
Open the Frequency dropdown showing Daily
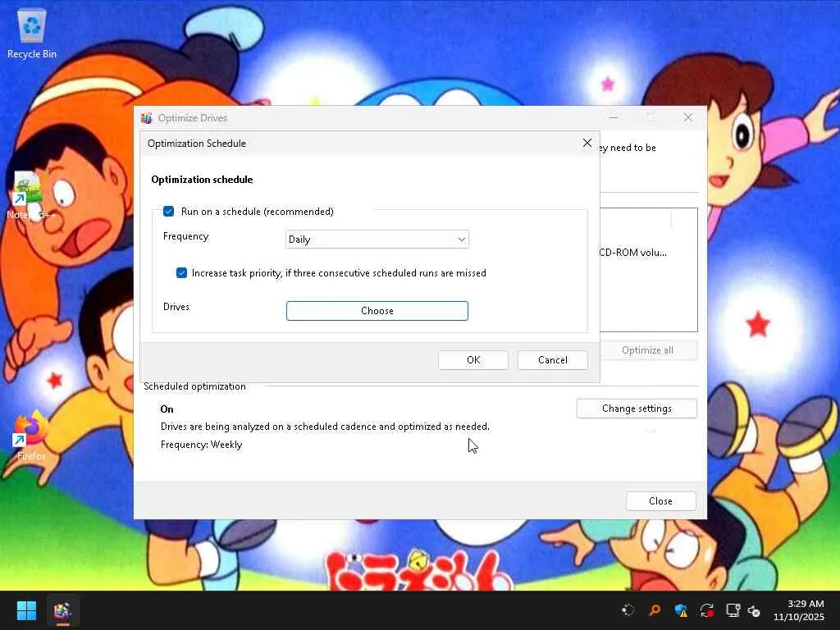pos(377,240)
